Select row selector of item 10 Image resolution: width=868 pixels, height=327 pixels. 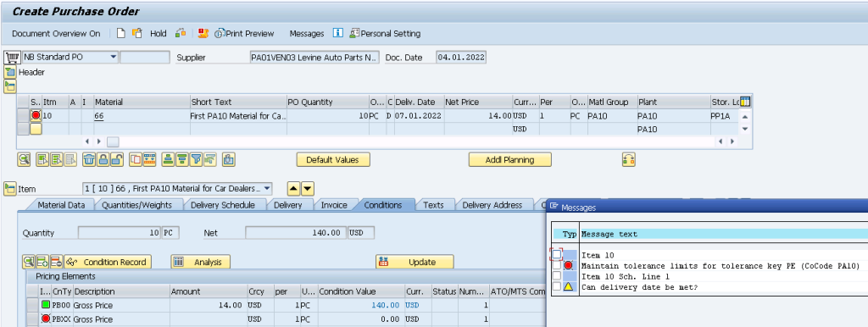coord(23,116)
